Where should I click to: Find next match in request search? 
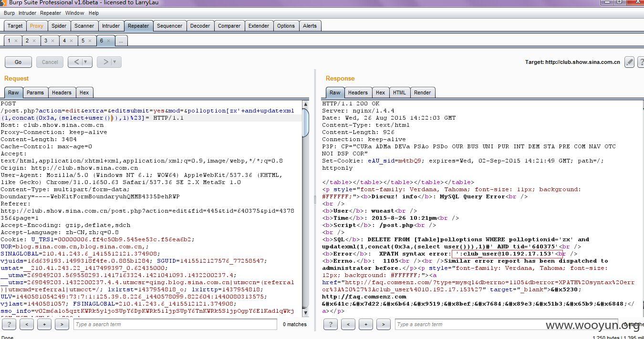coord(62,324)
